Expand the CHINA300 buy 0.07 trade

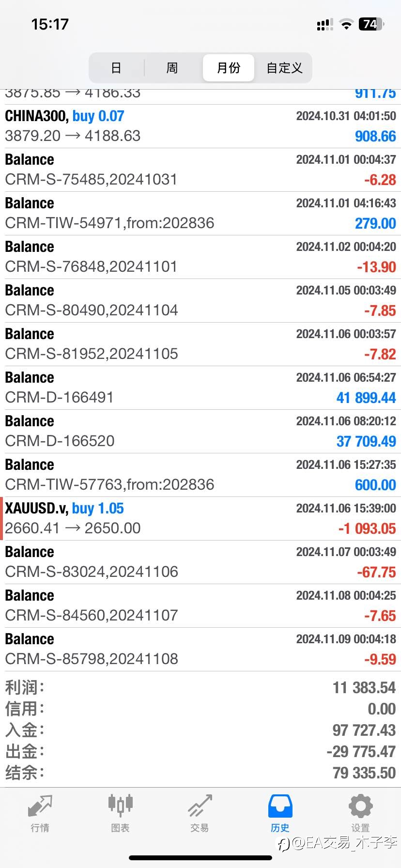[200, 126]
